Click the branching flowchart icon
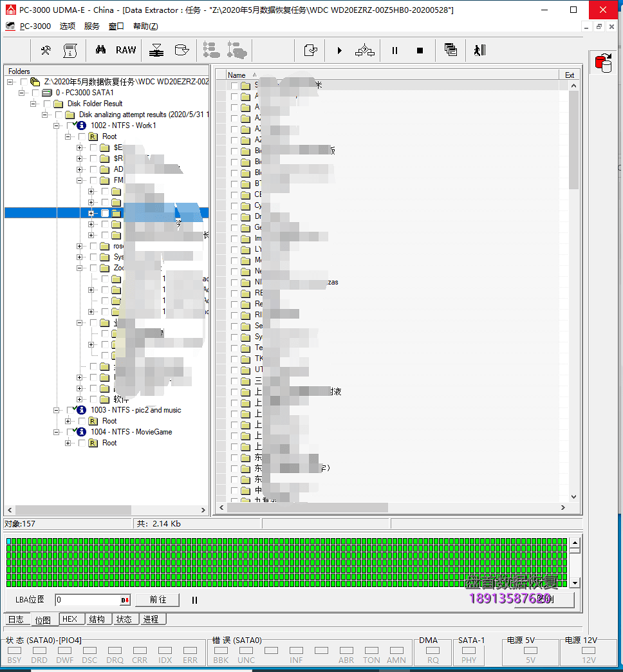The height and width of the screenshot is (672, 623). pos(365,51)
